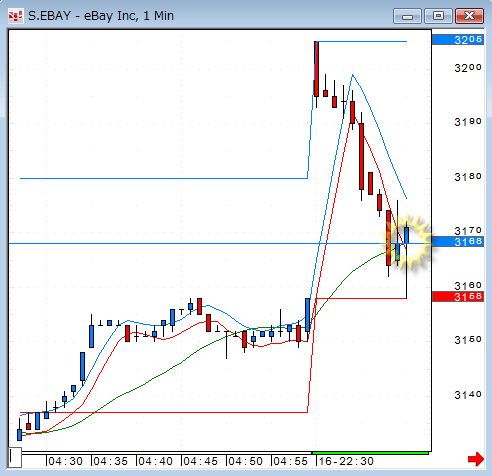This screenshot has width=492, height=476.
Task: Click the 04:30 time axis label
Action: coord(65,461)
